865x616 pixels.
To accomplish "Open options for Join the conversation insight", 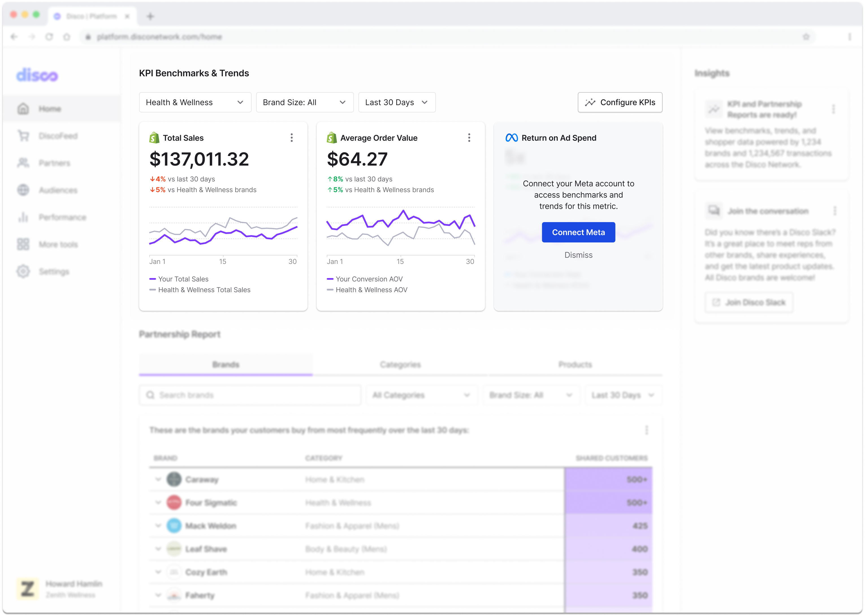I will [835, 211].
